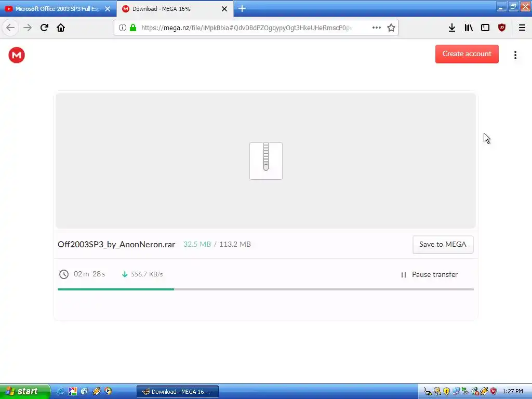Open a new browser tab

[x=242, y=8]
